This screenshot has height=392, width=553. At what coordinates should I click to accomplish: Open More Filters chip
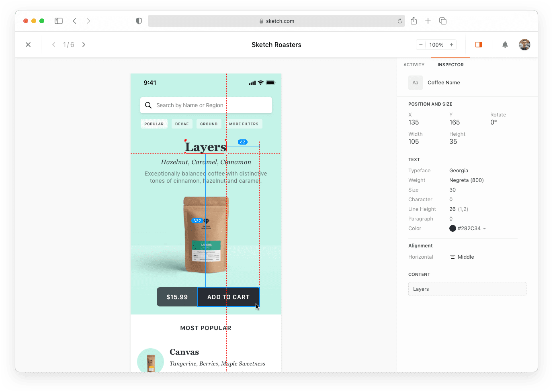pos(244,124)
